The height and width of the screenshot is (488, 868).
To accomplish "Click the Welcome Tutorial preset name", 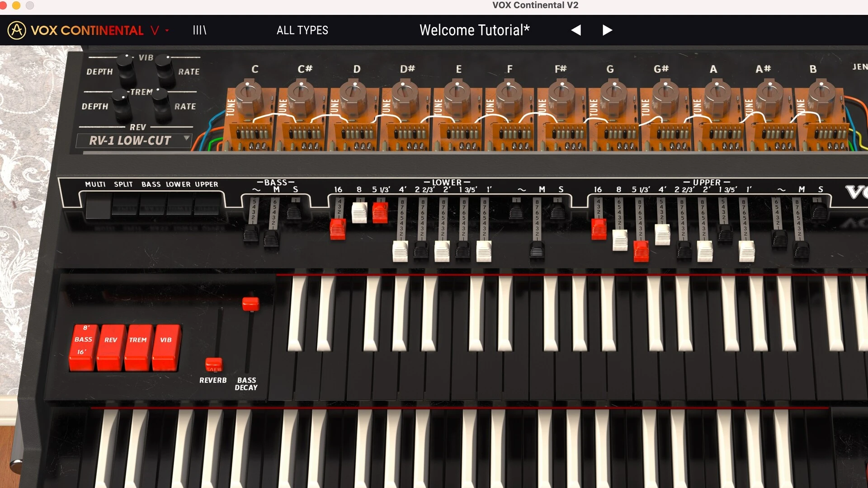I will [x=474, y=30].
